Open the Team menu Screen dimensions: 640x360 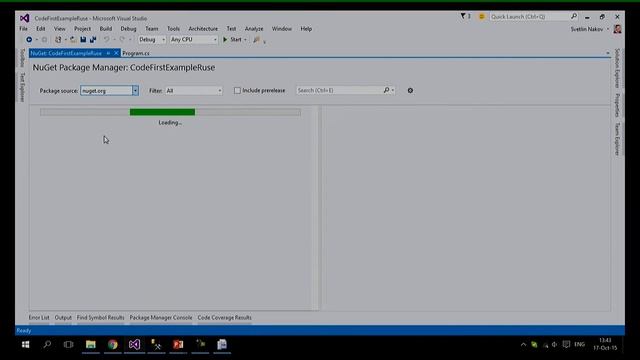click(151, 29)
